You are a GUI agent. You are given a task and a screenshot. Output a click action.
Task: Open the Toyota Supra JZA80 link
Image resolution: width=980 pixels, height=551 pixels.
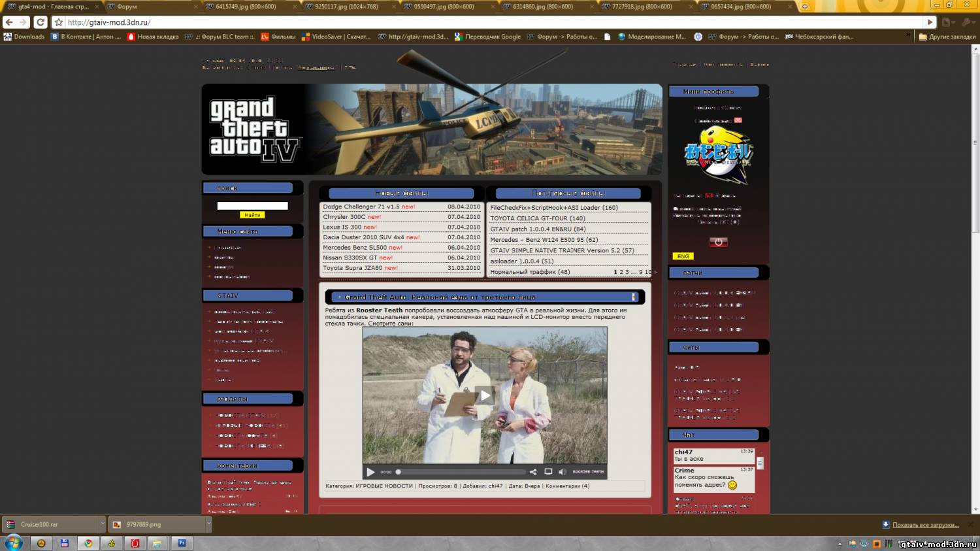coord(352,268)
